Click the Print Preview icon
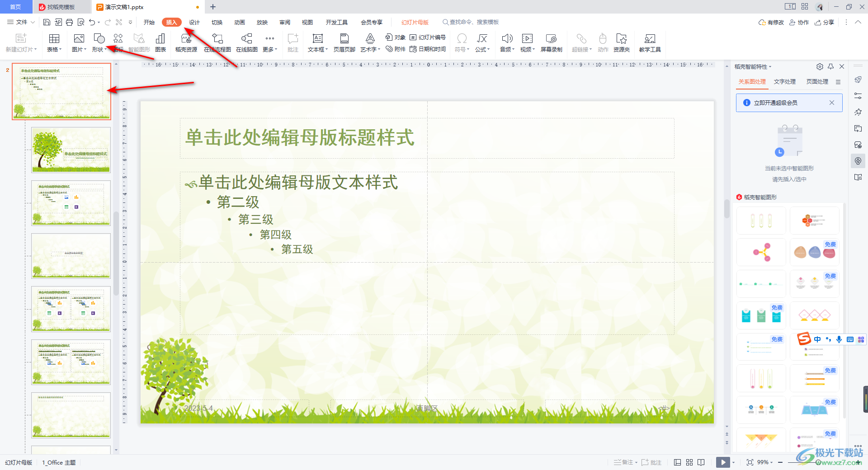This screenshot has height=470, width=868. pos(81,22)
